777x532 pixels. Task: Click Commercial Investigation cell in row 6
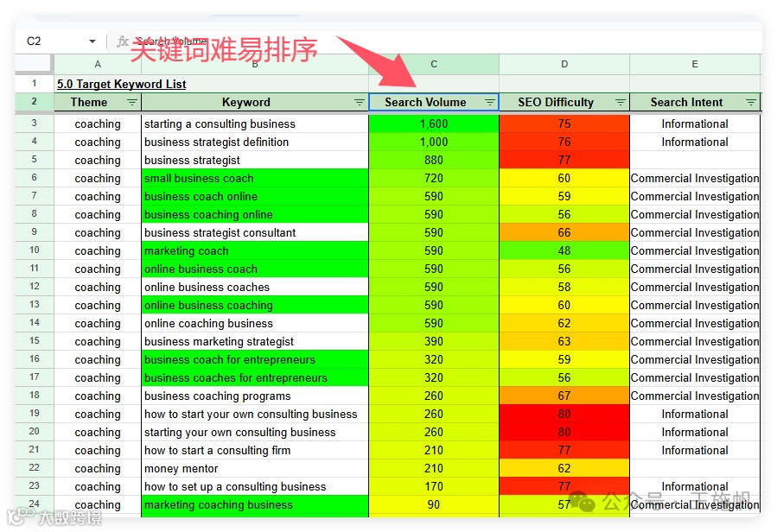pyautogui.click(x=695, y=178)
